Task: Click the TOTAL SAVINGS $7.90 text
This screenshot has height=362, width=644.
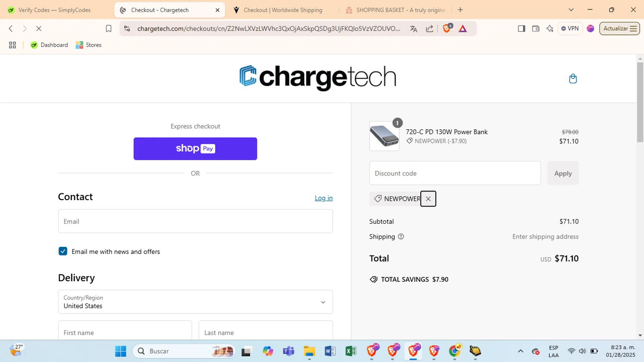Action: click(414, 280)
